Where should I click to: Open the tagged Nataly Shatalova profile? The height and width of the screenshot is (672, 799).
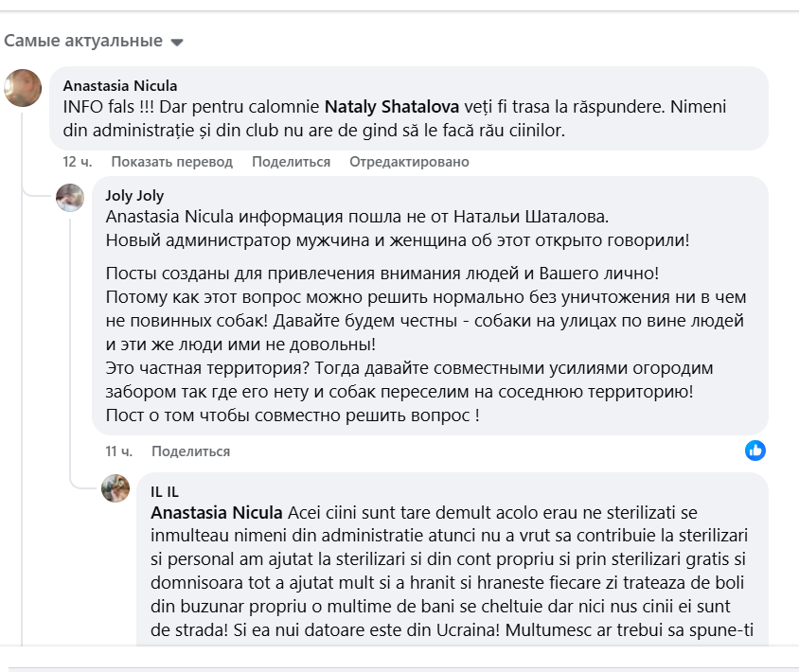coord(394,107)
